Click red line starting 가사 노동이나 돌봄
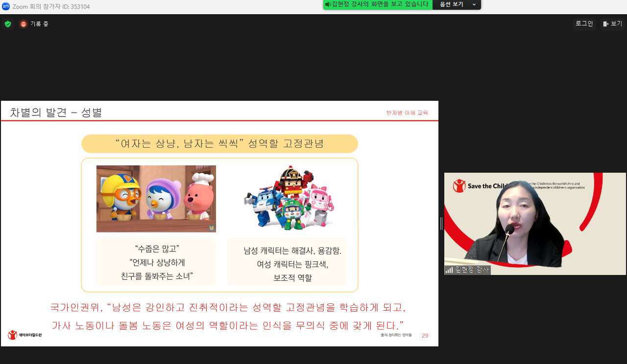Screen dimensions: 627x364 tap(228, 325)
